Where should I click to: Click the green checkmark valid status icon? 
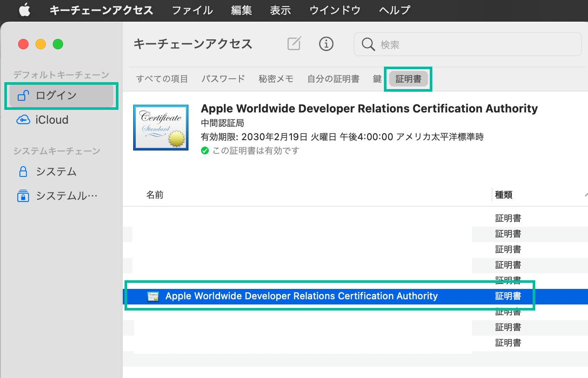(205, 151)
